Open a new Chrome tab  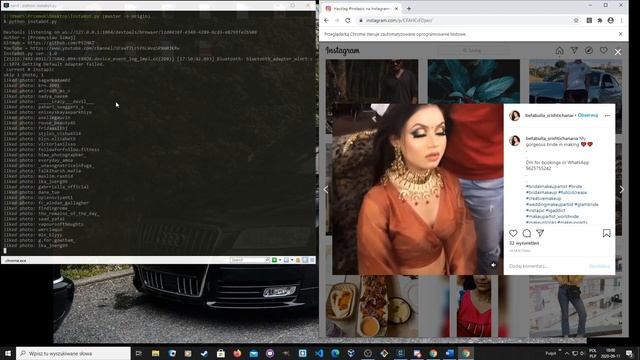point(409,8)
